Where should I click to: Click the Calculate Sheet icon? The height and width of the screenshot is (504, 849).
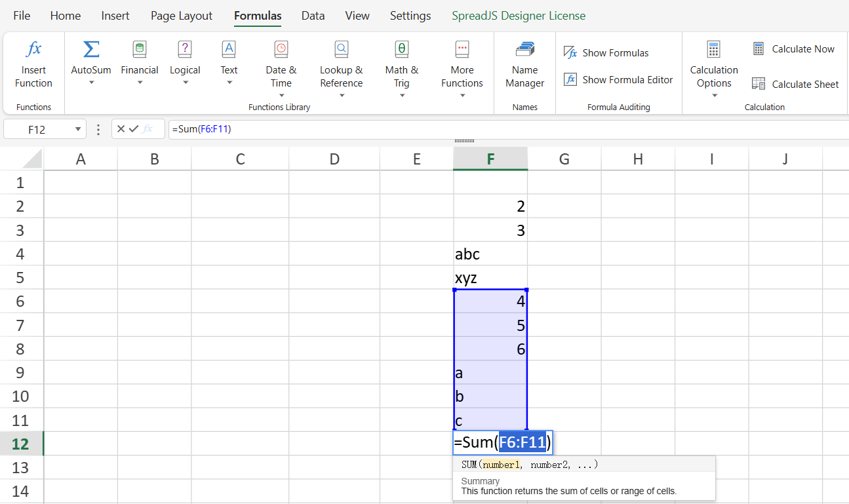(759, 83)
